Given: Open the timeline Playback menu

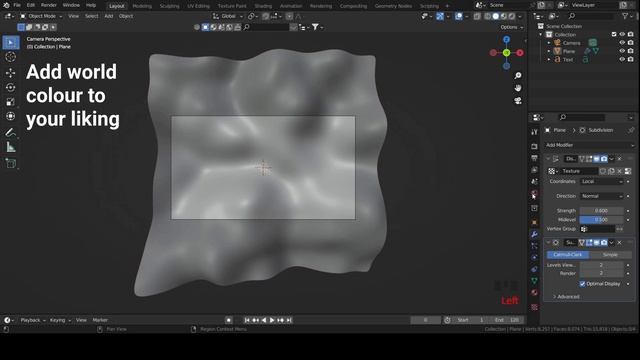Looking at the screenshot, I should click(33, 320).
